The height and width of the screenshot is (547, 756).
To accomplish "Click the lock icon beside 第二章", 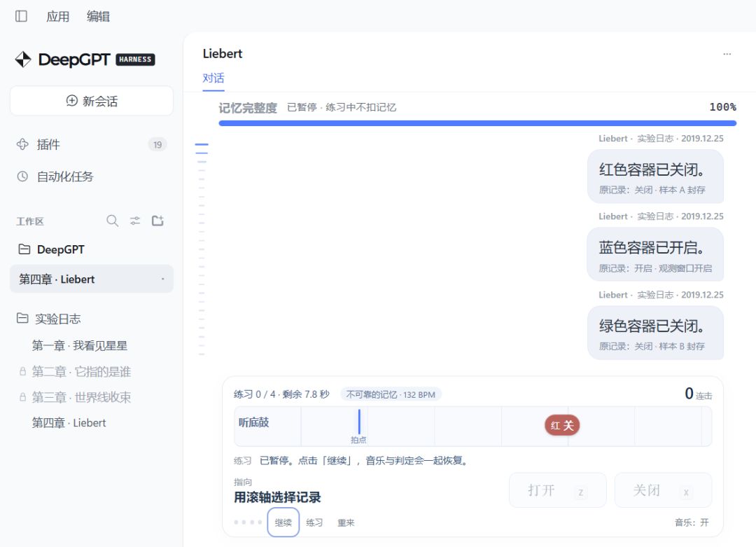I will 22,371.
